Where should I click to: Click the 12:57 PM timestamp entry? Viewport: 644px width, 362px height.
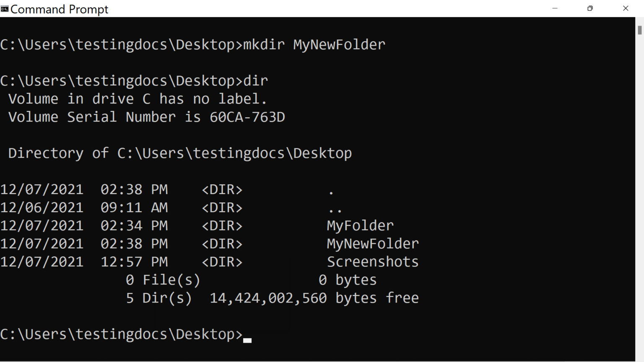click(134, 261)
